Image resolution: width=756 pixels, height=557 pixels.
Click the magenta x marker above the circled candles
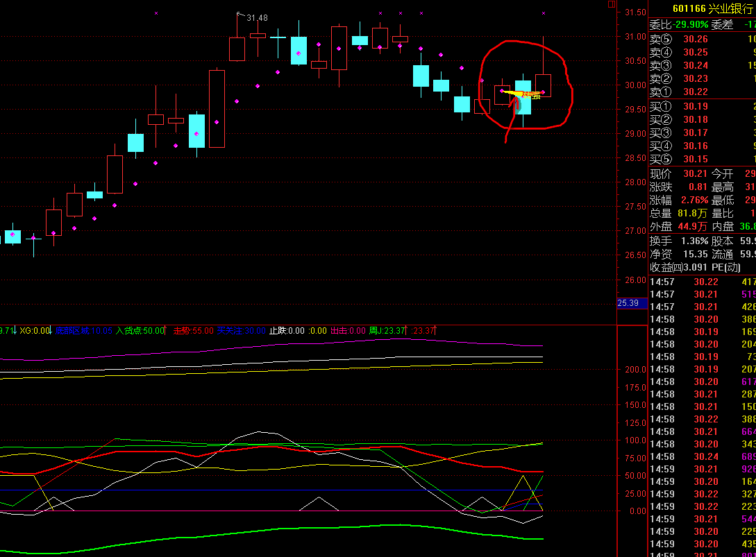coord(544,13)
